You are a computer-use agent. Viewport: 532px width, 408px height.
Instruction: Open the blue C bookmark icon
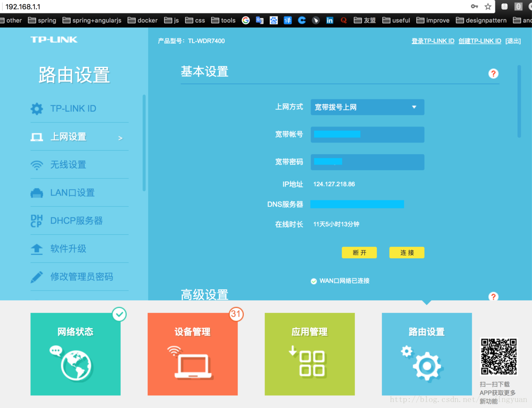click(x=302, y=20)
